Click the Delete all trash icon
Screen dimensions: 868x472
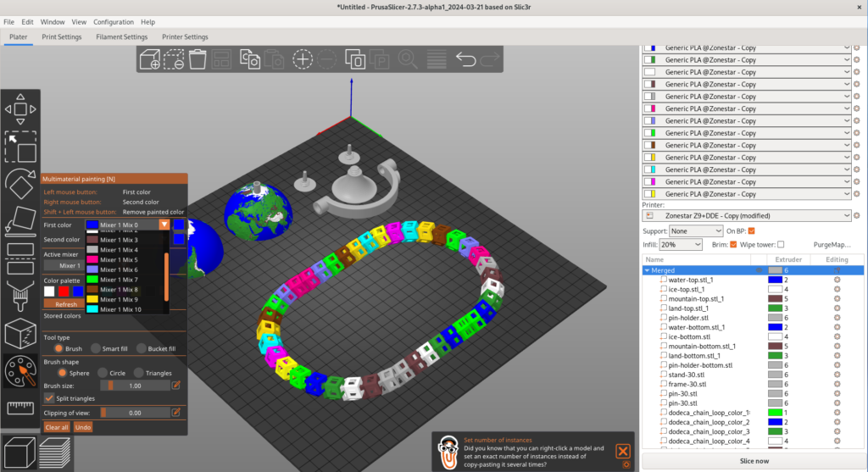[198, 59]
